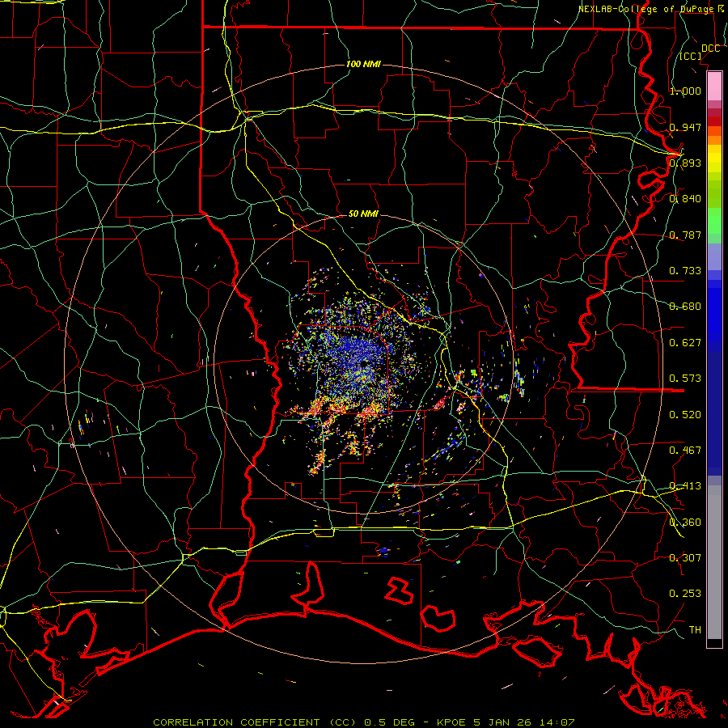Screen dimensions: 728x728
Task: Click the 50 NMI range ring label
Action: click(363, 214)
